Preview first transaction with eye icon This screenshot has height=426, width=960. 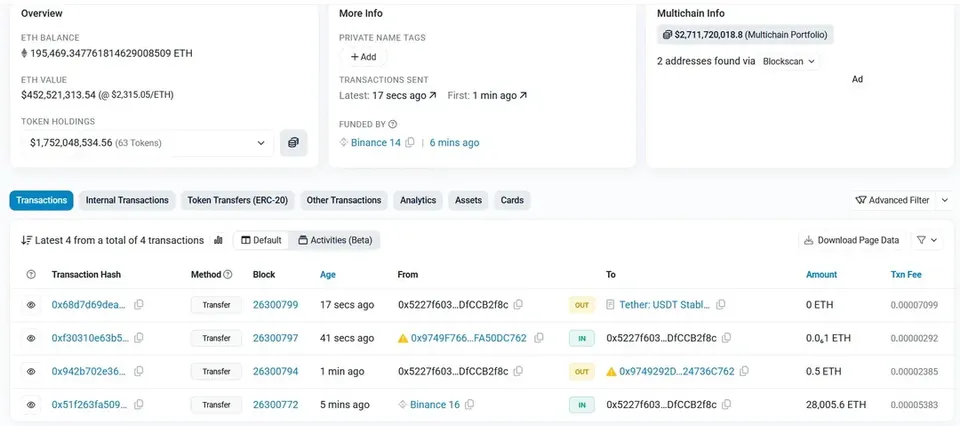point(31,304)
